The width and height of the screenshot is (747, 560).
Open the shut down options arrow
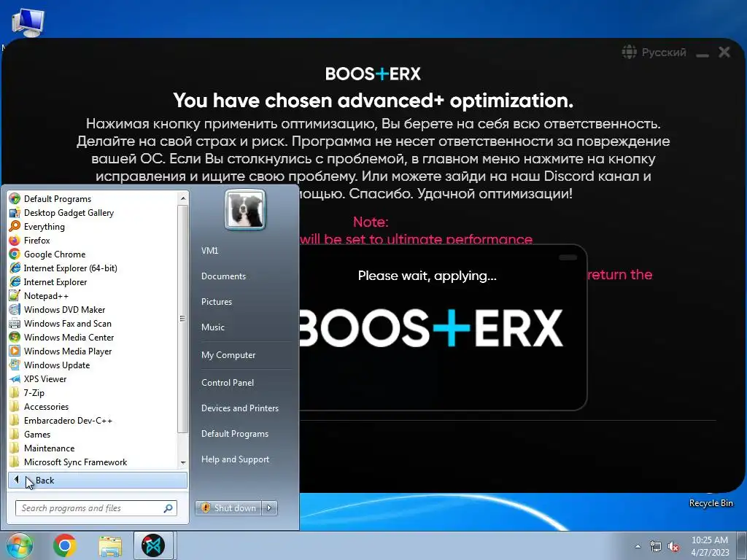point(269,507)
